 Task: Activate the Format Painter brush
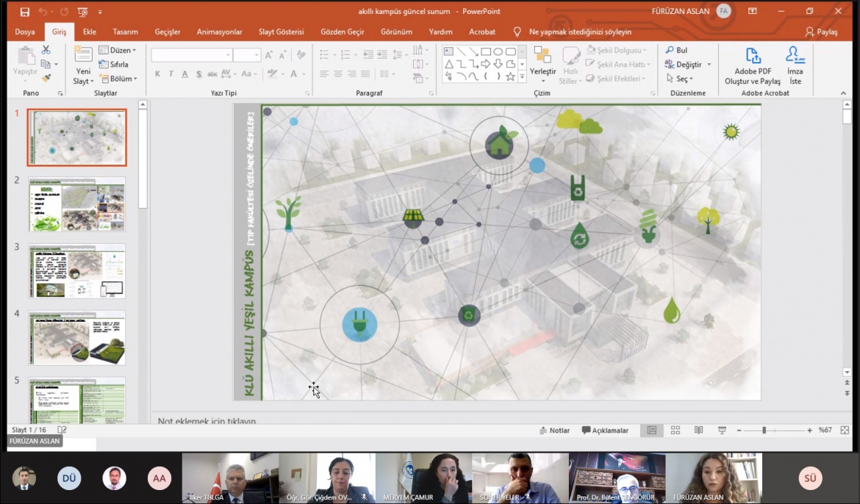46,79
